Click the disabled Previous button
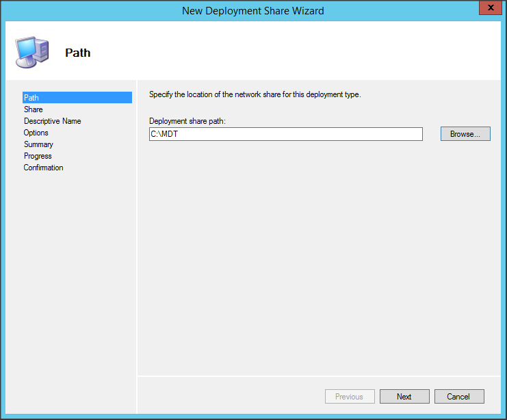The height and width of the screenshot is (420, 507). click(x=349, y=397)
